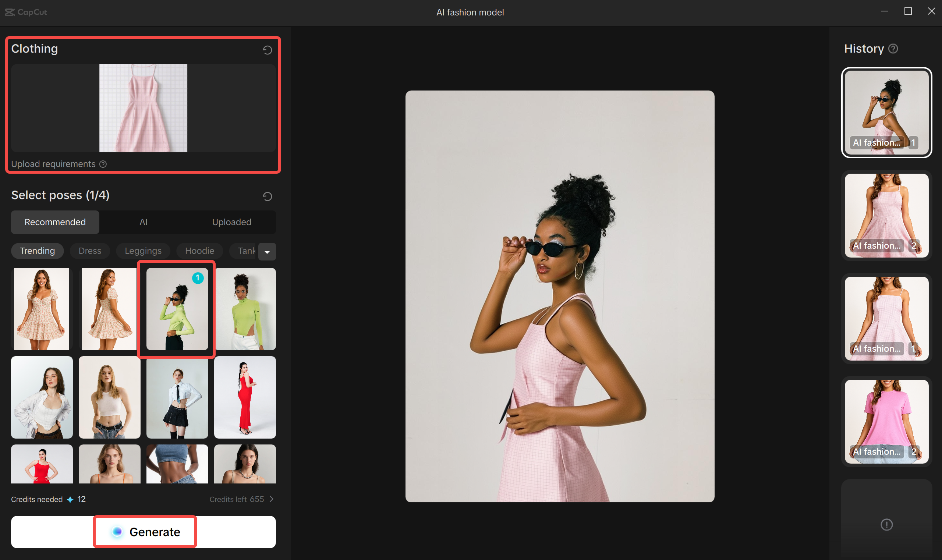The width and height of the screenshot is (942, 560).
Task: Click the CapCut logo
Action: coord(26,12)
